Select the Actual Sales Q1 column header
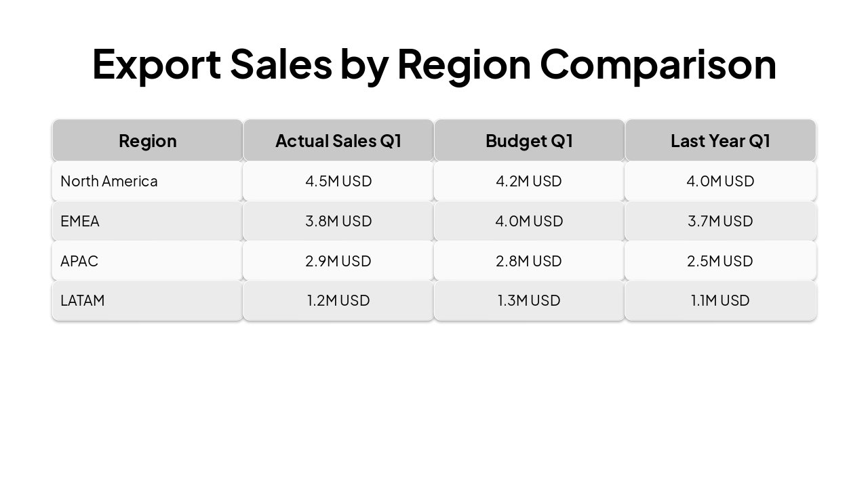868x488 pixels. tap(338, 140)
